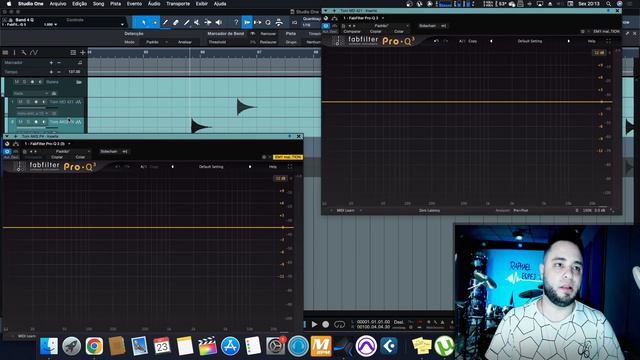This screenshot has width=640, height=360.
Task: Solo the Bateria folder track
Action: tap(24, 82)
